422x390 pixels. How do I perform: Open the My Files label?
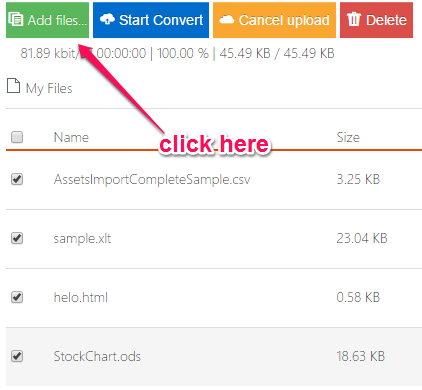49,89
